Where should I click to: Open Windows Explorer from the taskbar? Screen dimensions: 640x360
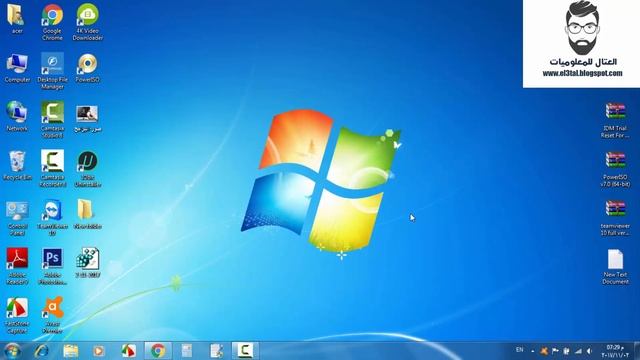[x=70, y=351]
